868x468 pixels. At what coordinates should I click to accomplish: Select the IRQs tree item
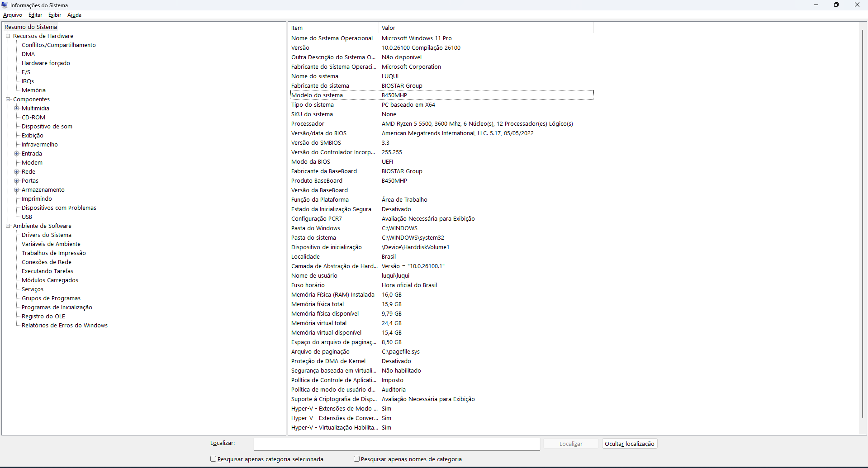(x=28, y=81)
